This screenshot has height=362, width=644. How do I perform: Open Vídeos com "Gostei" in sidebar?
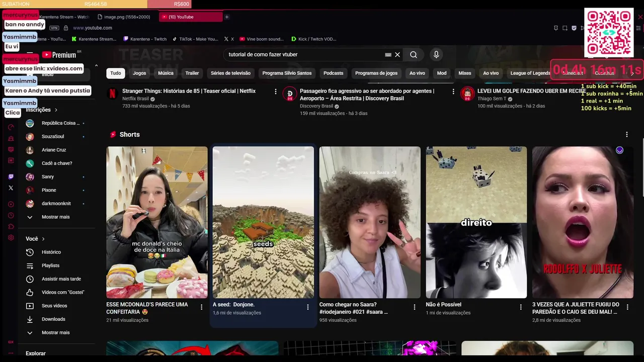click(x=56, y=292)
